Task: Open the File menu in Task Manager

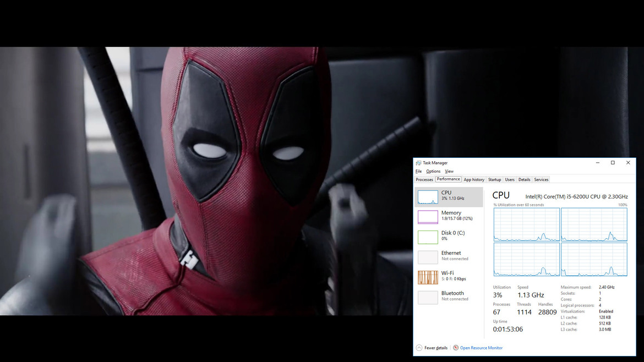Action: (418, 171)
